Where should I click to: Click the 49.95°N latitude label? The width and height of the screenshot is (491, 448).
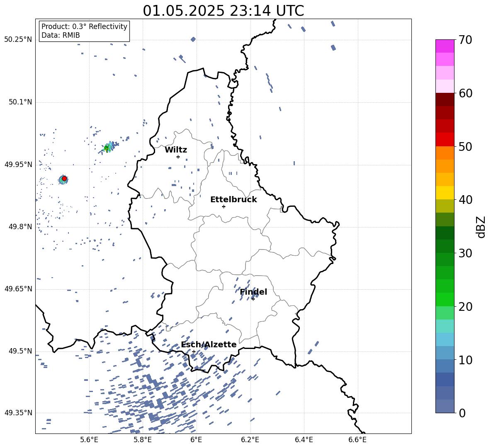(x=18, y=165)
